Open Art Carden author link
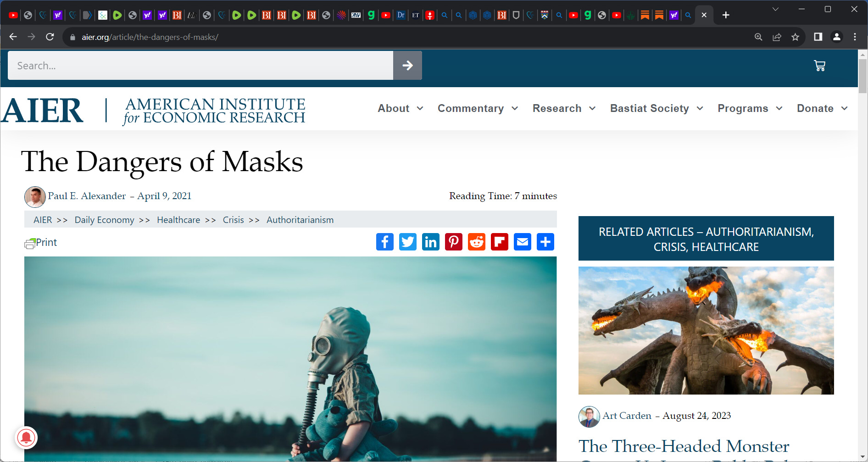This screenshot has width=868, height=462. tap(627, 416)
